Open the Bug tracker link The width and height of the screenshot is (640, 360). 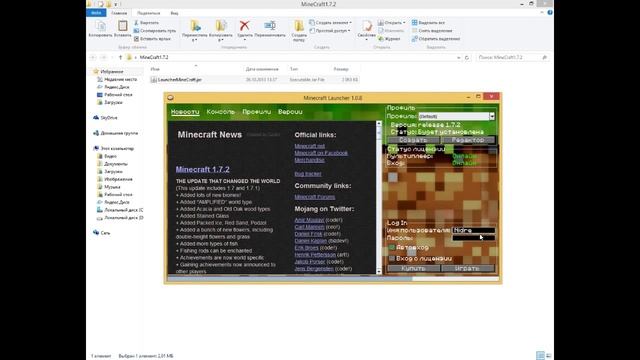click(x=308, y=174)
